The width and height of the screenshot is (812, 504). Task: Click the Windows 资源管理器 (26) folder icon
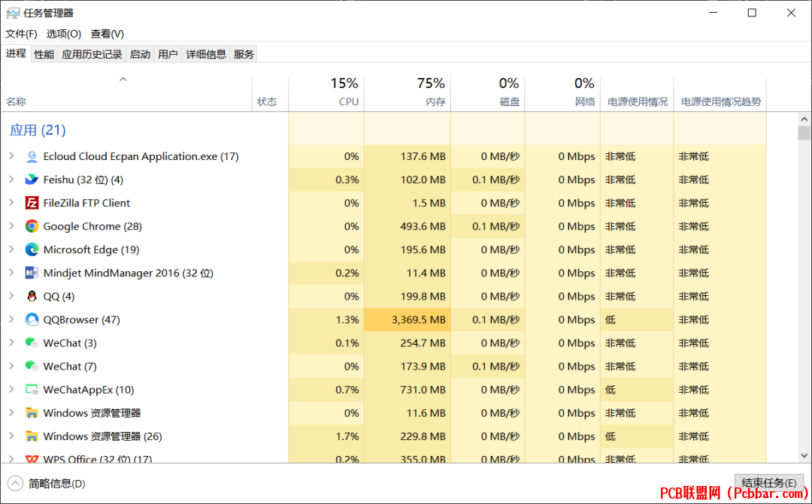(32, 436)
